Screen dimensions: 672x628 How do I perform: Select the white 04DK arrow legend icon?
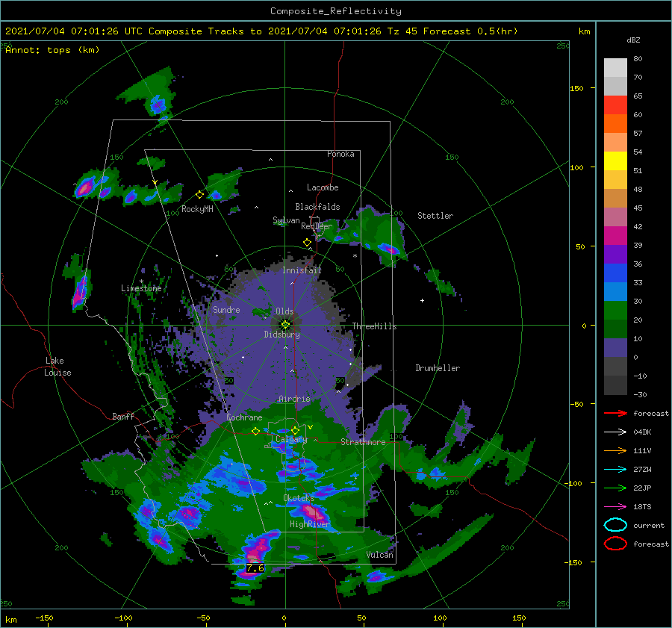[615, 432]
